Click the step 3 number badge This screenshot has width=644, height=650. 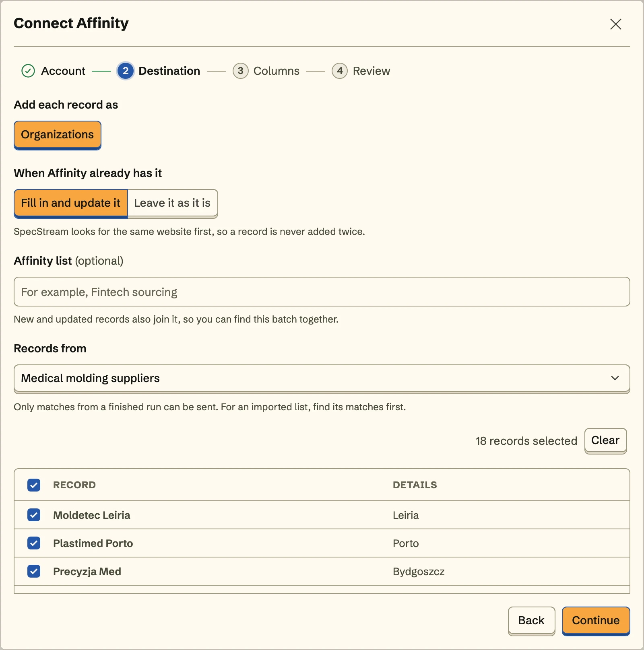point(240,71)
